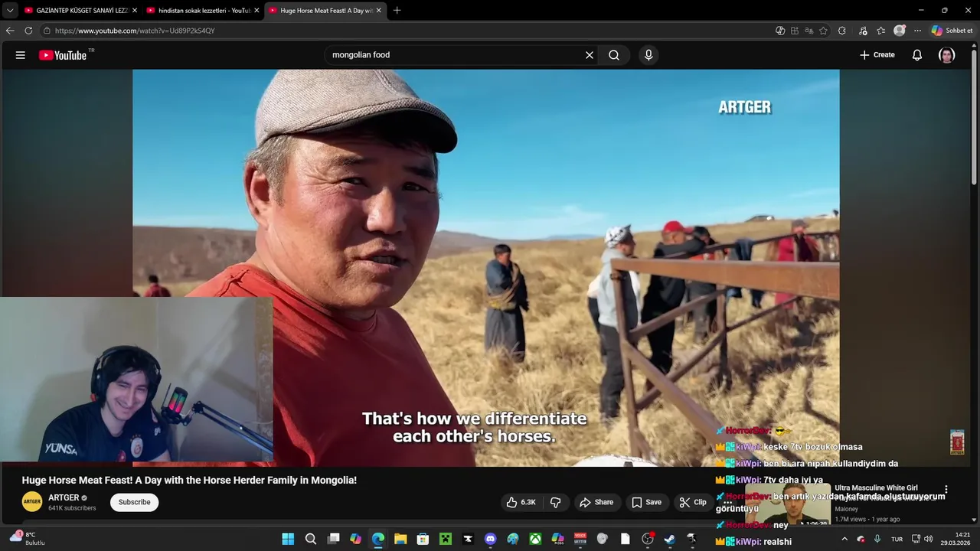
Task: Dislike the video with thumbs down
Action: coord(556,502)
